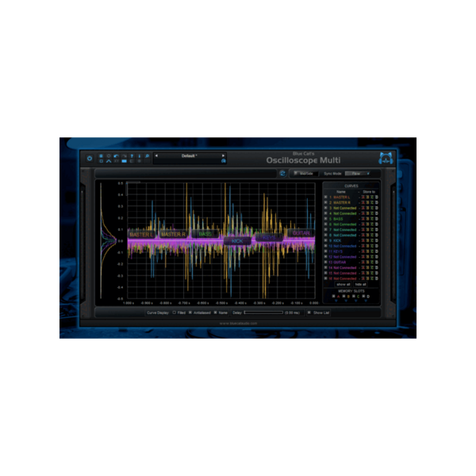Image resolution: width=476 pixels, height=476 pixels.
Task: Store GUITAR curve to slot B
Action: 367,263
